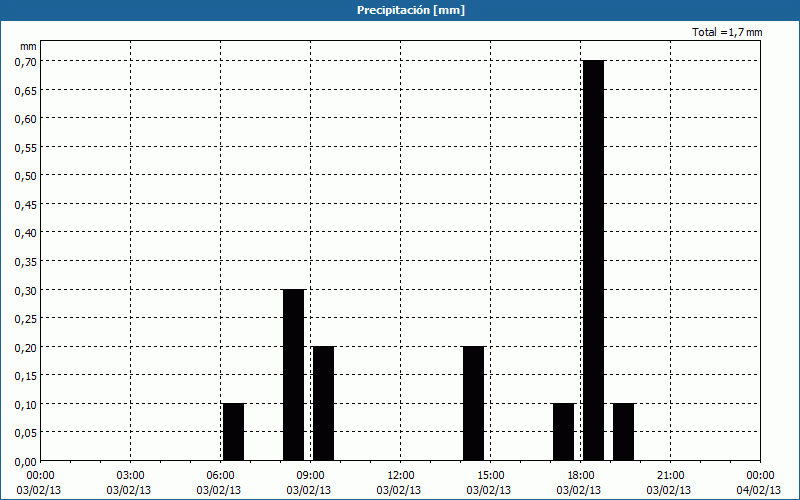Screen dimensions: 800x500
Task: Click the 21:00 time axis label
Action: click(x=670, y=476)
